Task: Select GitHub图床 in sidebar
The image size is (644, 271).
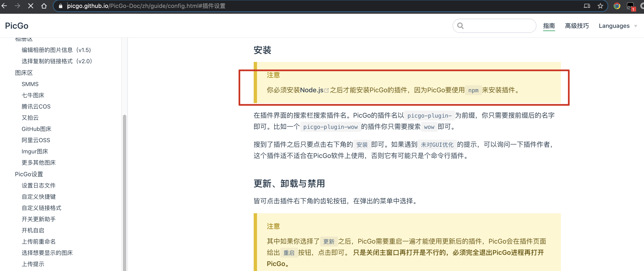Action: coord(37,129)
